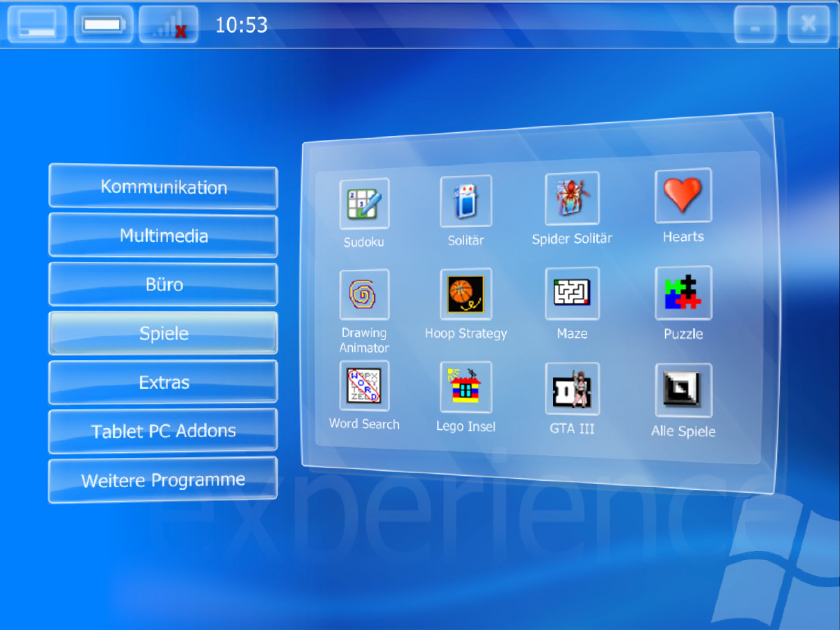Select the Spiele category
The width and height of the screenshot is (840, 630).
click(163, 333)
